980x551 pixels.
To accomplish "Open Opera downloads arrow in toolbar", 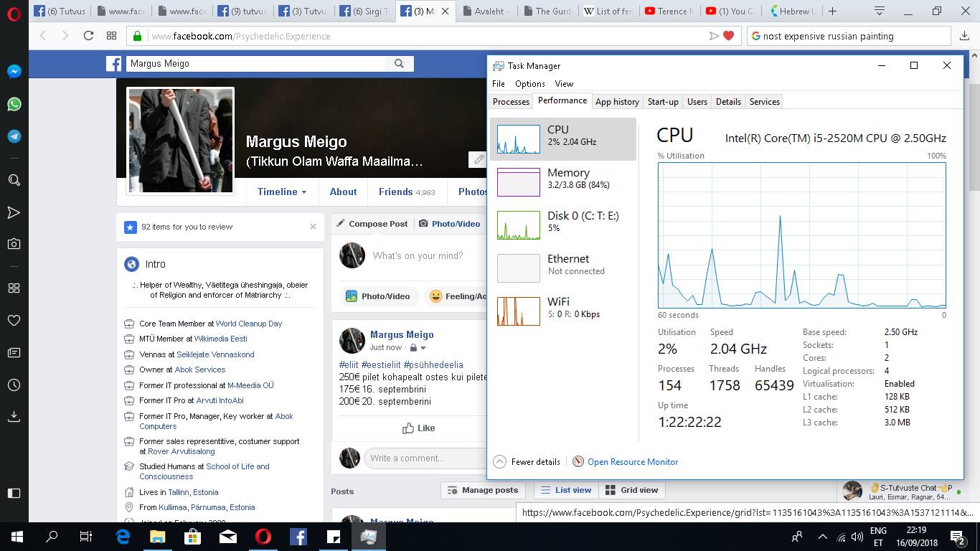I will pyautogui.click(x=964, y=36).
